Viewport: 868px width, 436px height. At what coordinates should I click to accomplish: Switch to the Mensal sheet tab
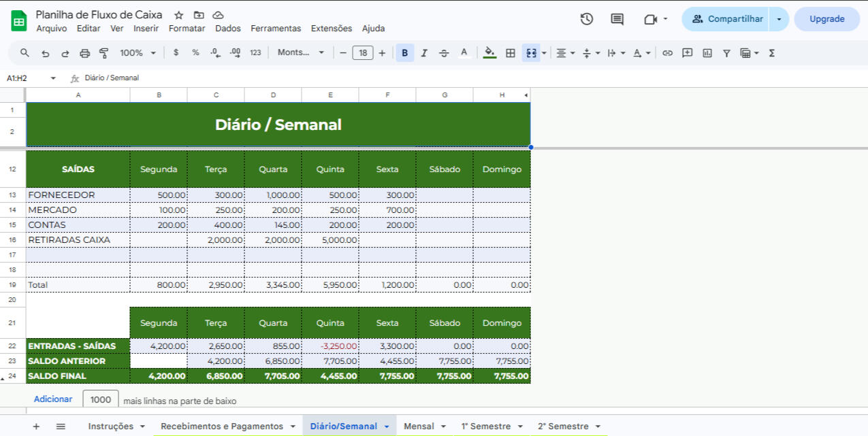pos(418,426)
